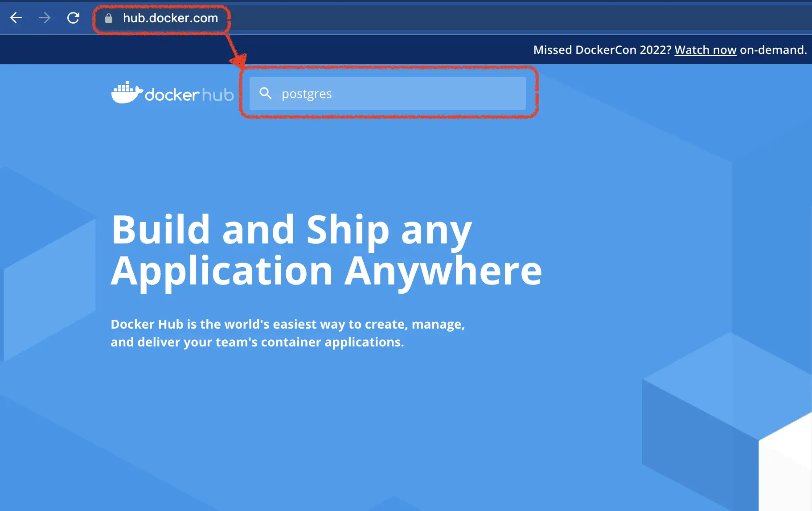Click the Docker Hub description paragraph

288,333
